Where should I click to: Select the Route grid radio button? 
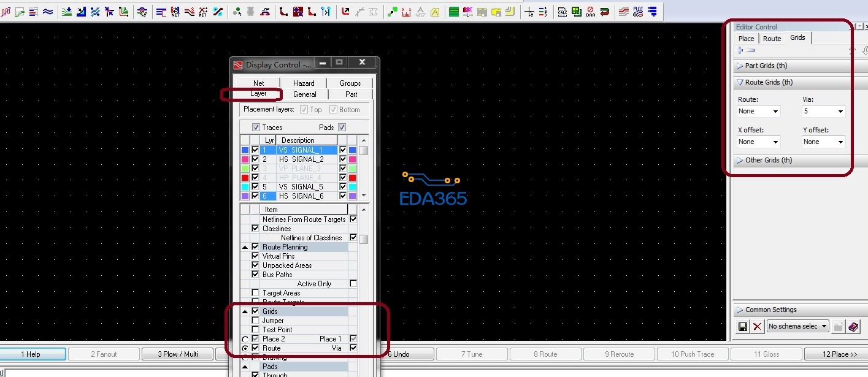pyautogui.click(x=245, y=348)
